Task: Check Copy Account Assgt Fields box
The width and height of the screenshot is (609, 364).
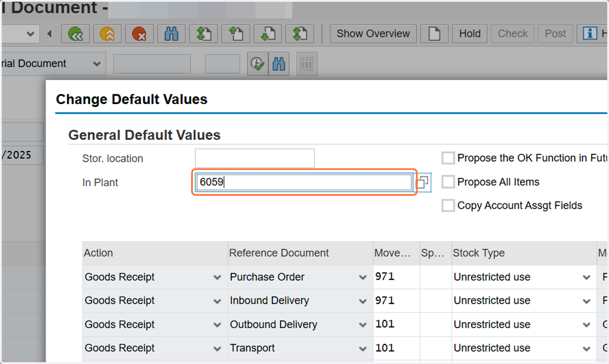Action: click(x=448, y=205)
